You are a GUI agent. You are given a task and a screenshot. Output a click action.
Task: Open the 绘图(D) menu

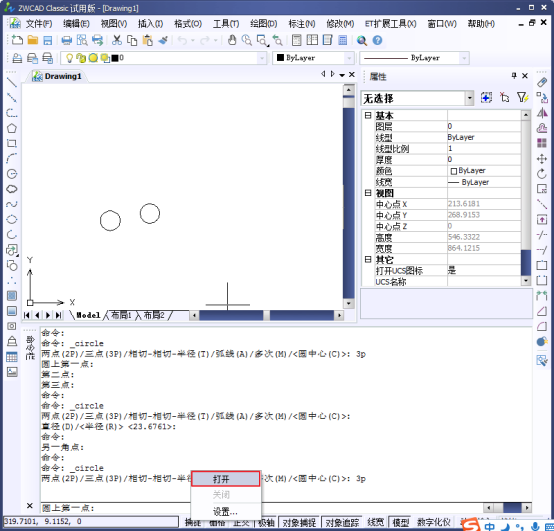tap(264, 24)
